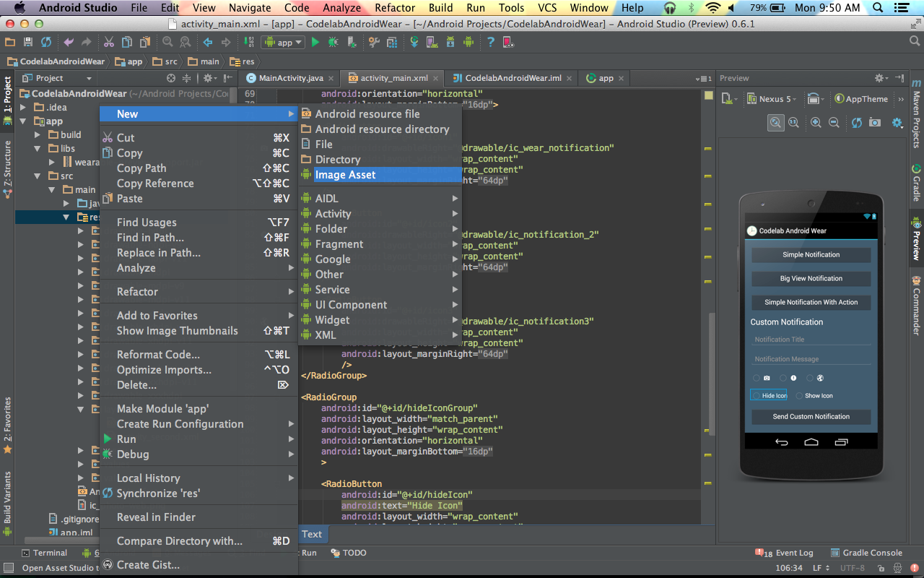Image resolution: width=924 pixels, height=578 pixels.
Task: Click the Spotlight search icon in menu bar
Action: [878, 8]
